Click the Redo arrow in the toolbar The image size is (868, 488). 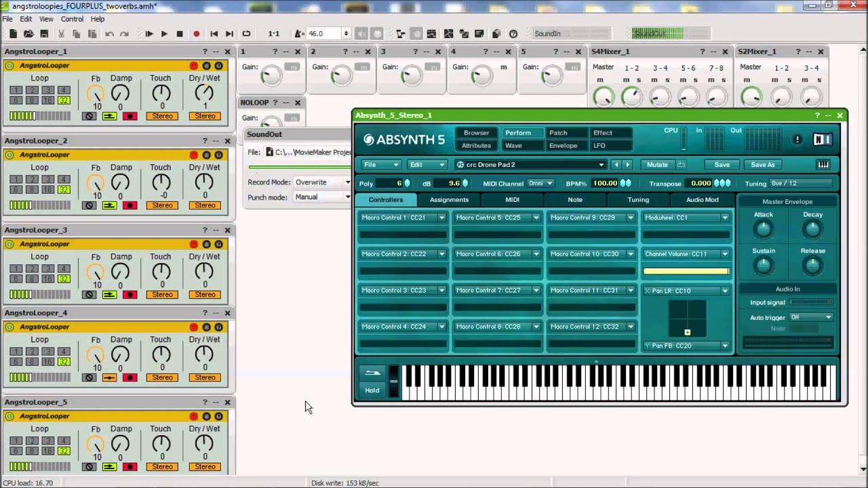(x=124, y=34)
